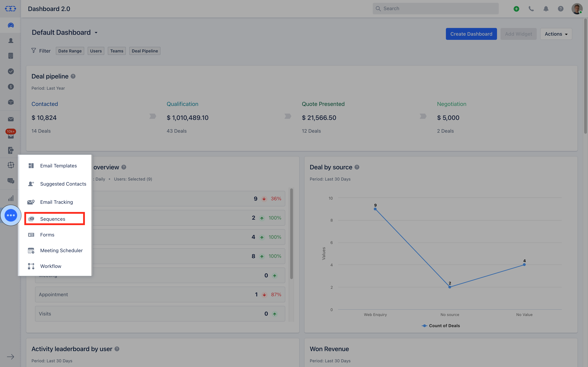View notifications via the bell icon
Image resolution: width=588 pixels, height=367 pixels.
(x=546, y=9)
